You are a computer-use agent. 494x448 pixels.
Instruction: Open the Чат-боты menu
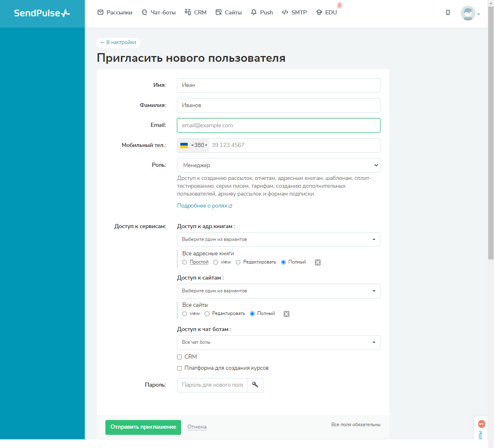pyautogui.click(x=158, y=12)
